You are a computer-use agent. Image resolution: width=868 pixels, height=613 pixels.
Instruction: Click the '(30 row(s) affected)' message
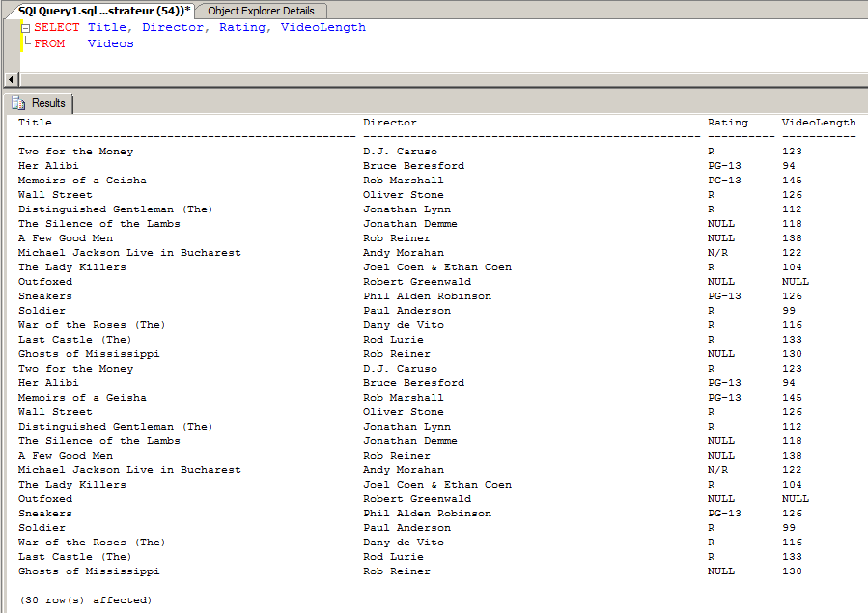(x=85, y=599)
